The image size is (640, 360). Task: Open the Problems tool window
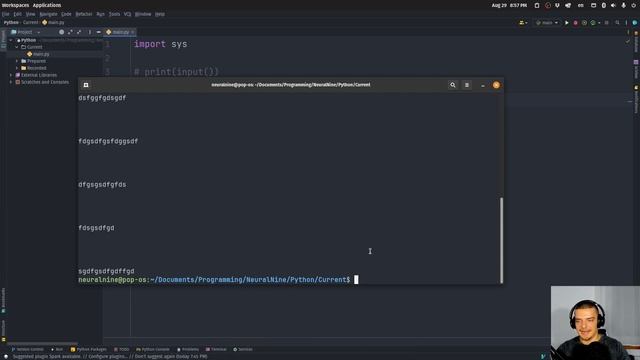coord(188,349)
